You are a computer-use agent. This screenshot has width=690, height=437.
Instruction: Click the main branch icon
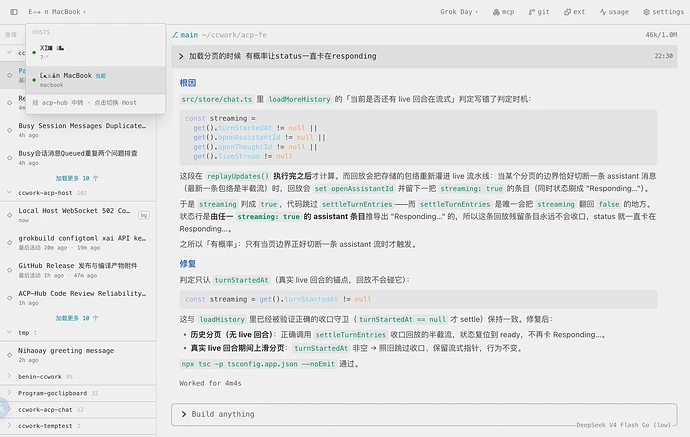click(175, 35)
